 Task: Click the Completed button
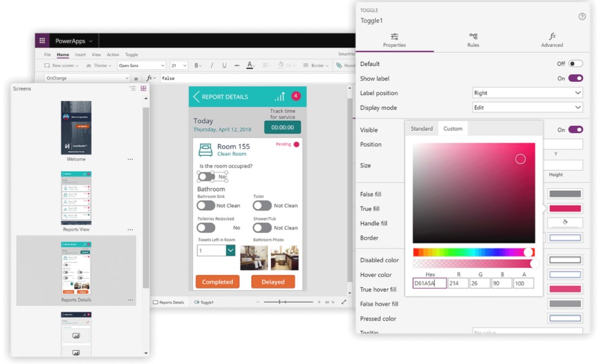coord(217,281)
